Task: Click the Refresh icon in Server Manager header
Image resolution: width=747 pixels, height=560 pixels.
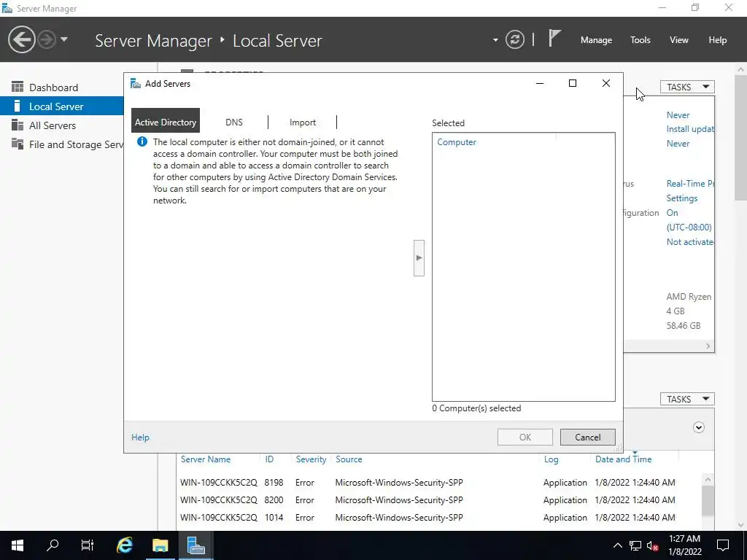Action: point(515,39)
